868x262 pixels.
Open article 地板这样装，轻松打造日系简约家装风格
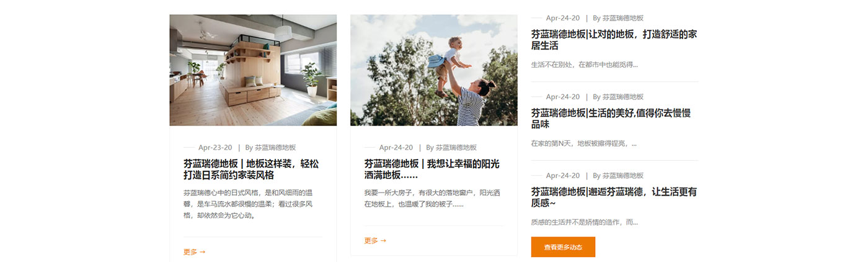coord(251,169)
